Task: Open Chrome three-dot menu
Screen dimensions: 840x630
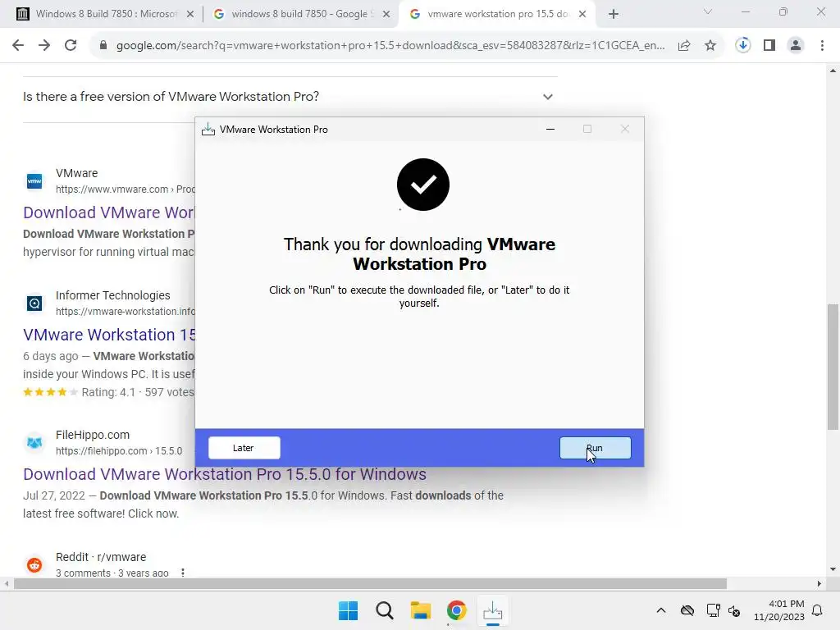Action: tap(822, 46)
